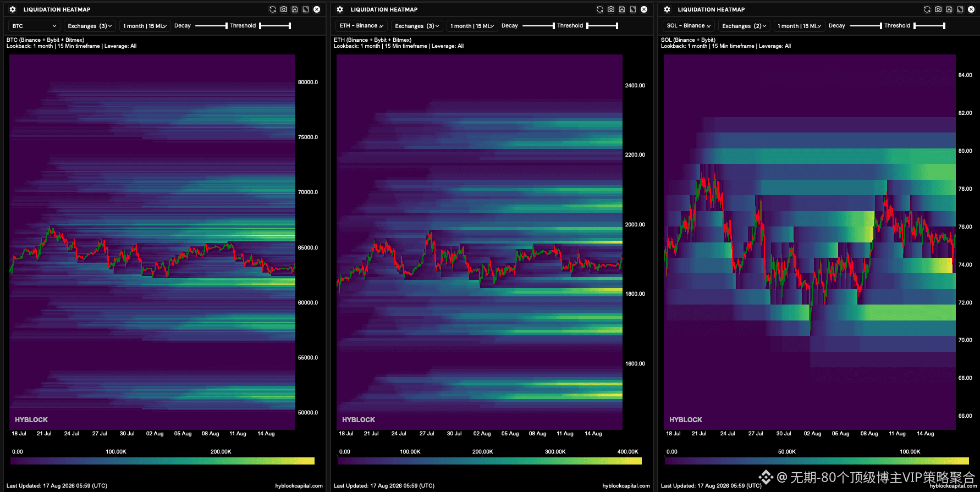Open the 1 month lookback dropdown for SOL
This screenshot has width=980, height=492.
[x=800, y=26]
